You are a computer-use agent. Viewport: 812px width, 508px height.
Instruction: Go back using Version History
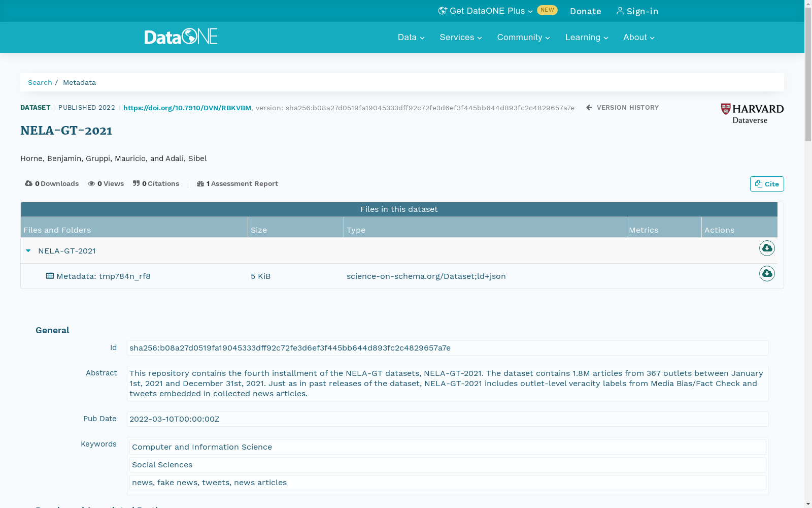622,107
